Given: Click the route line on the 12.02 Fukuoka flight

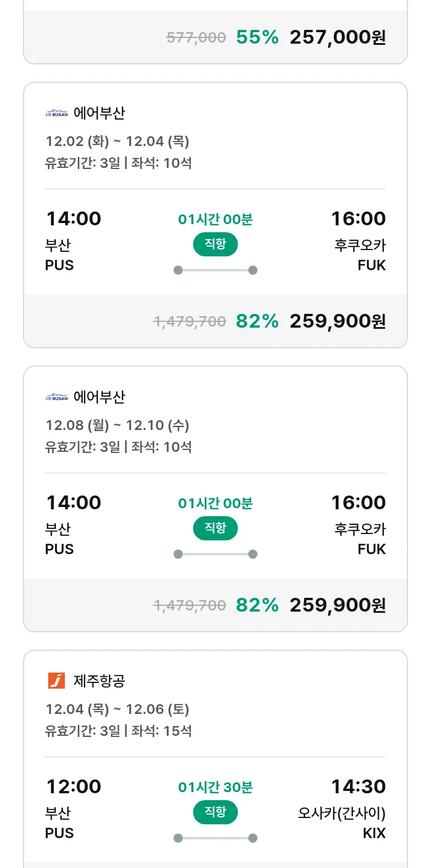Looking at the screenshot, I should coord(215,270).
